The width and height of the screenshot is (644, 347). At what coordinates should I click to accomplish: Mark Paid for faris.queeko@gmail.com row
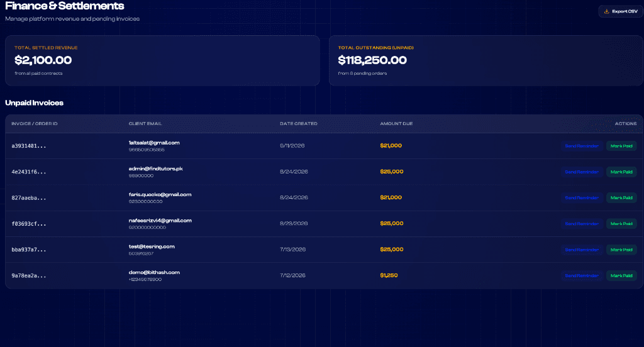click(x=621, y=197)
